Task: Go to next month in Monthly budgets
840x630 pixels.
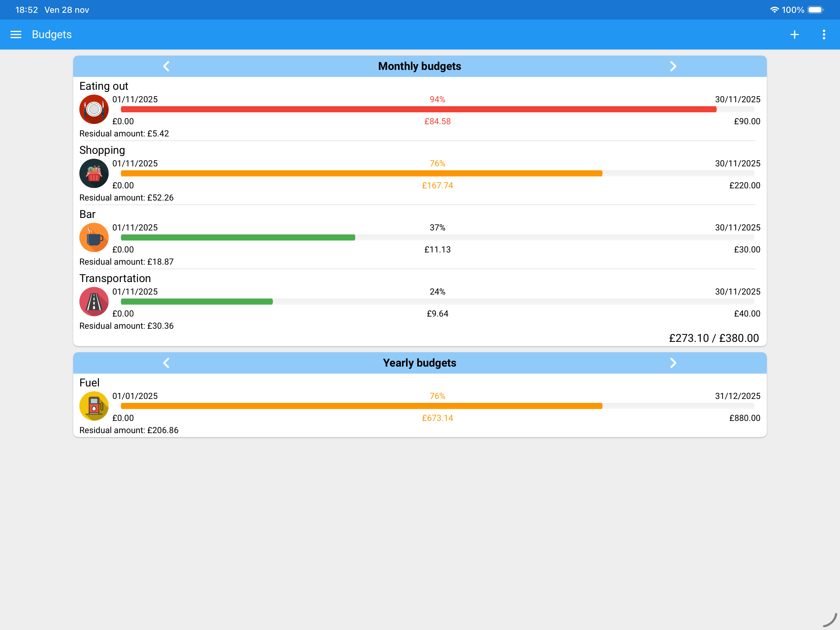Action: [673, 67]
